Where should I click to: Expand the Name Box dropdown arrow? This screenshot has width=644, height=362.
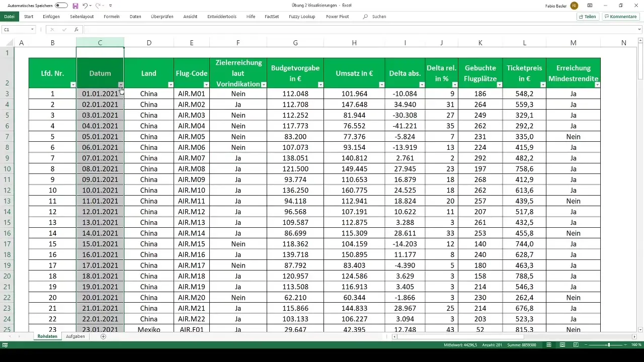point(32,30)
